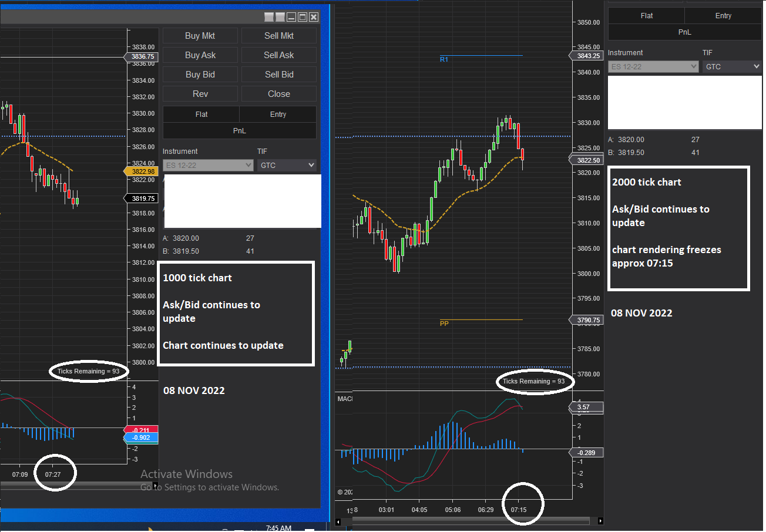The width and height of the screenshot is (766, 532).
Task: Click bid price 3819.50 in left window
Action: pyautogui.click(x=186, y=251)
